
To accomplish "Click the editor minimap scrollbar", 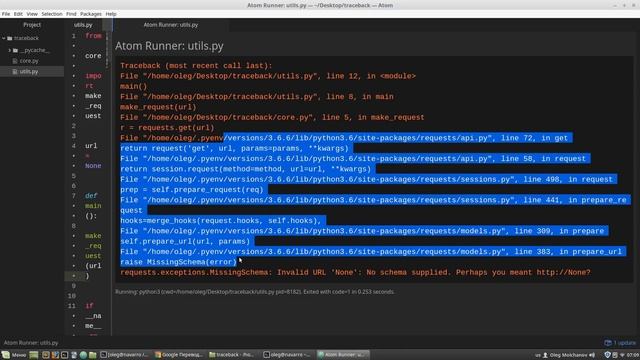I will coord(107,49).
